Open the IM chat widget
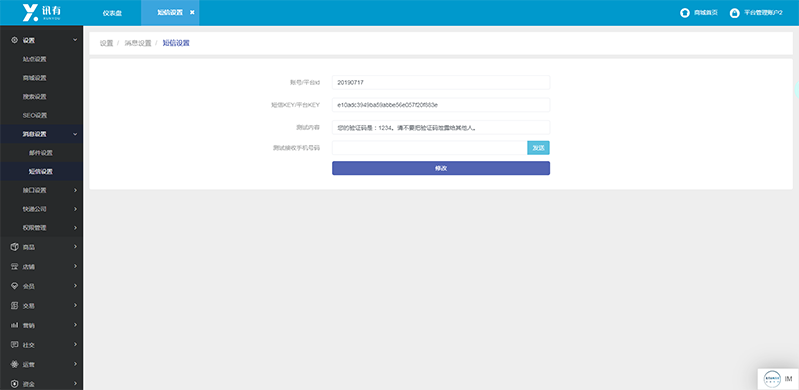This screenshot has width=799, height=390. [x=778, y=379]
